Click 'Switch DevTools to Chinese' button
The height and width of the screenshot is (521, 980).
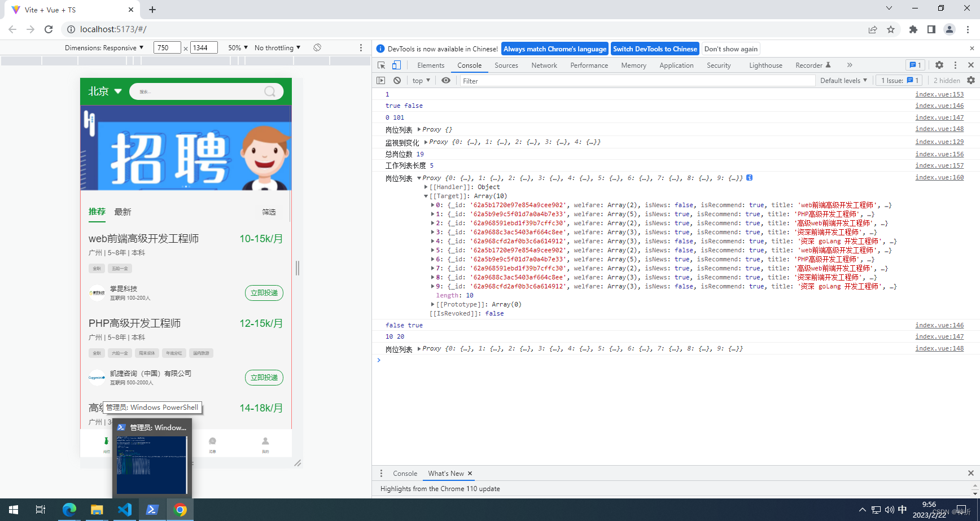(x=655, y=49)
